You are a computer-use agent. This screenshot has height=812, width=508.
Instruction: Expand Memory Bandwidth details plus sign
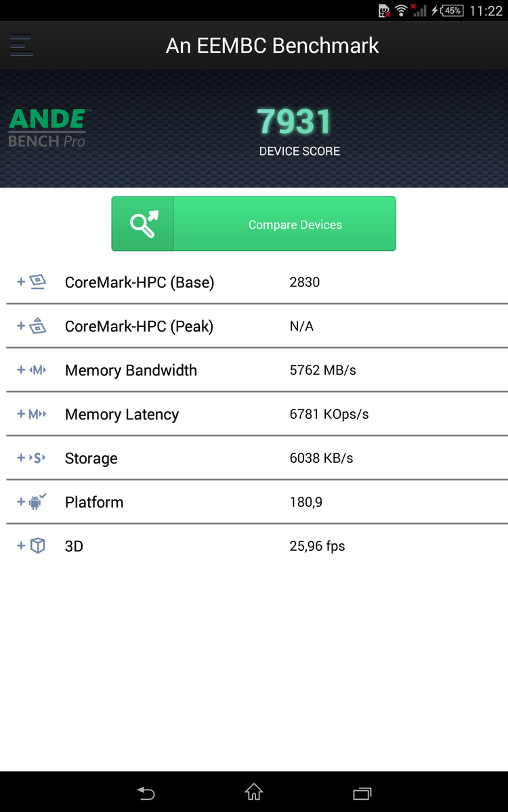click(21, 370)
